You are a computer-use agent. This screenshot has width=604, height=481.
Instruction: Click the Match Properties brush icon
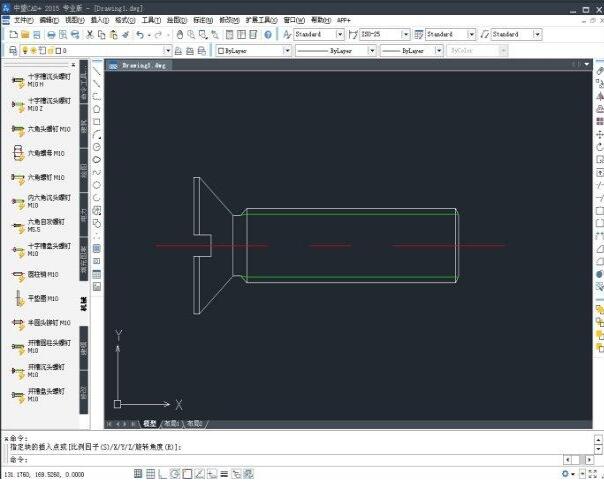pyautogui.click(x=126, y=35)
